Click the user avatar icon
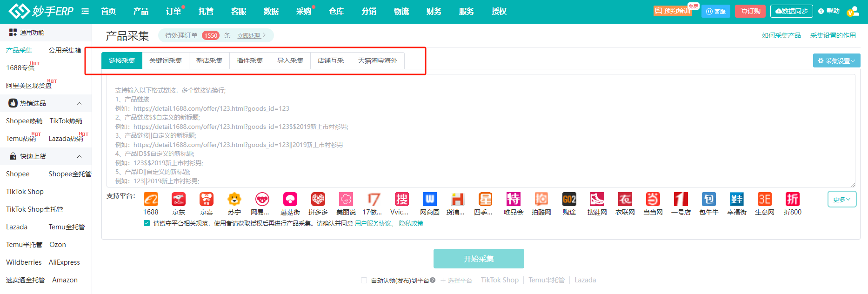868x294 pixels. click(853, 11)
